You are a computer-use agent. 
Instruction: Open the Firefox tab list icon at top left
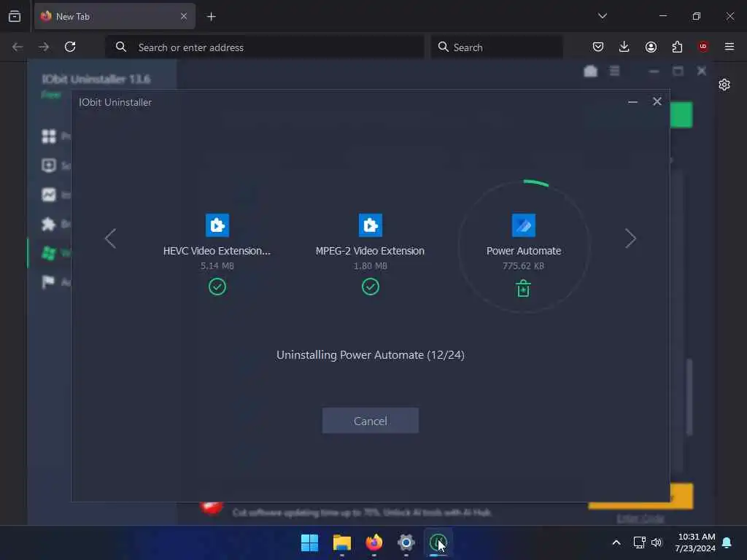[15, 16]
